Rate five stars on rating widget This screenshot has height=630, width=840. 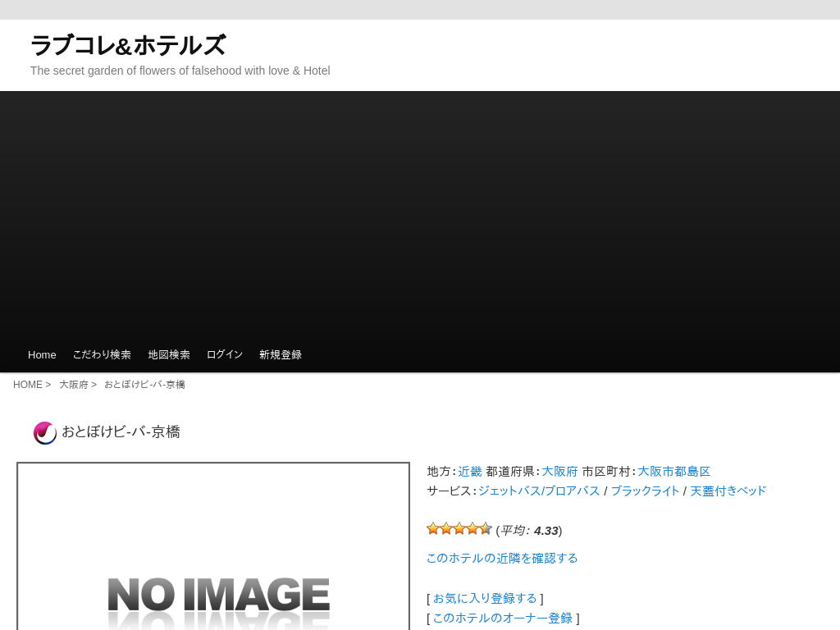coord(486,529)
